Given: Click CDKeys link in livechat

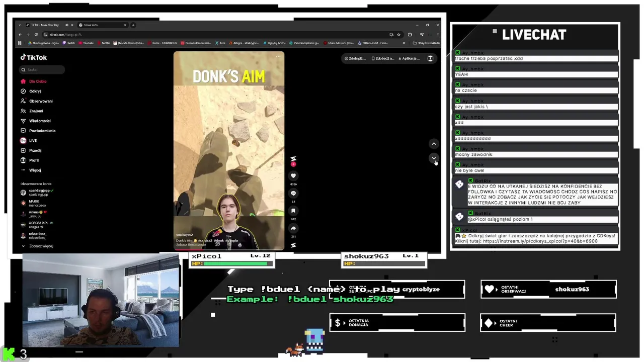Looking at the screenshot, I should (x=540, y=241).
